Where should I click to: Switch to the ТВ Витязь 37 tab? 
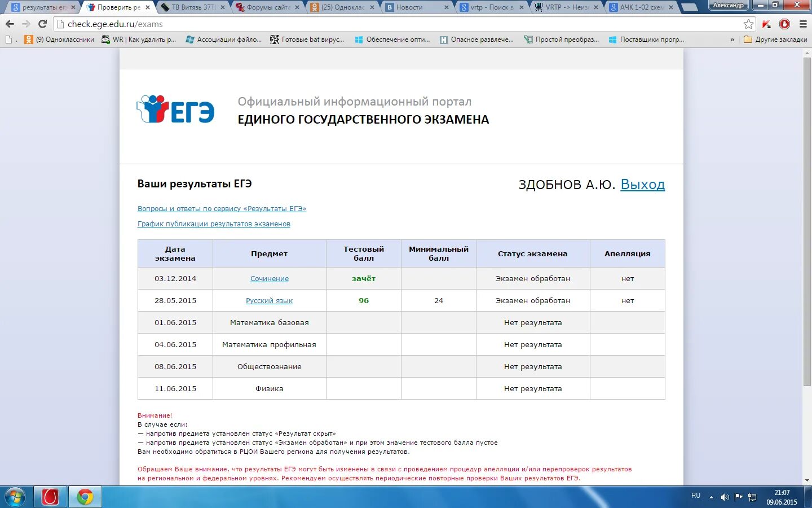coord(193,7)
